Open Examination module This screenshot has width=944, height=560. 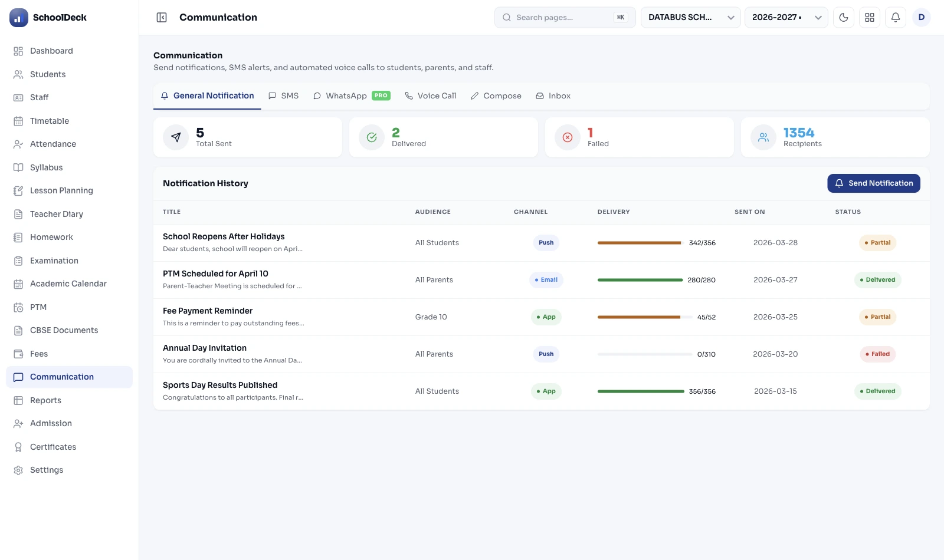(69, 261)
